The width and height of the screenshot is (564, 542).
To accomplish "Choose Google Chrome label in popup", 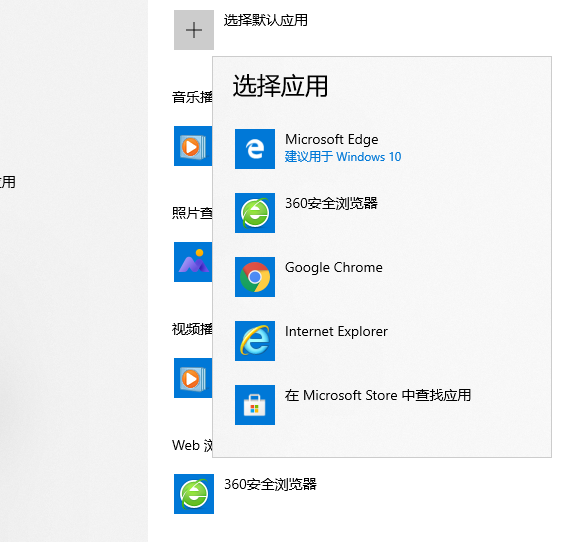I will click(334, 267).
